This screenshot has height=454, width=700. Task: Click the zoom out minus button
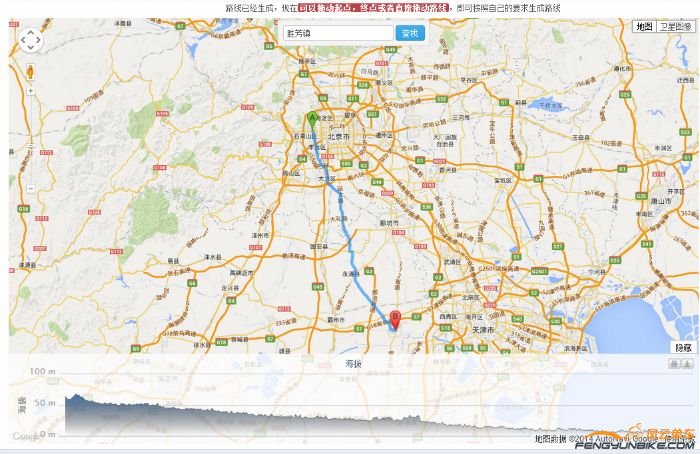coord(30,187)
